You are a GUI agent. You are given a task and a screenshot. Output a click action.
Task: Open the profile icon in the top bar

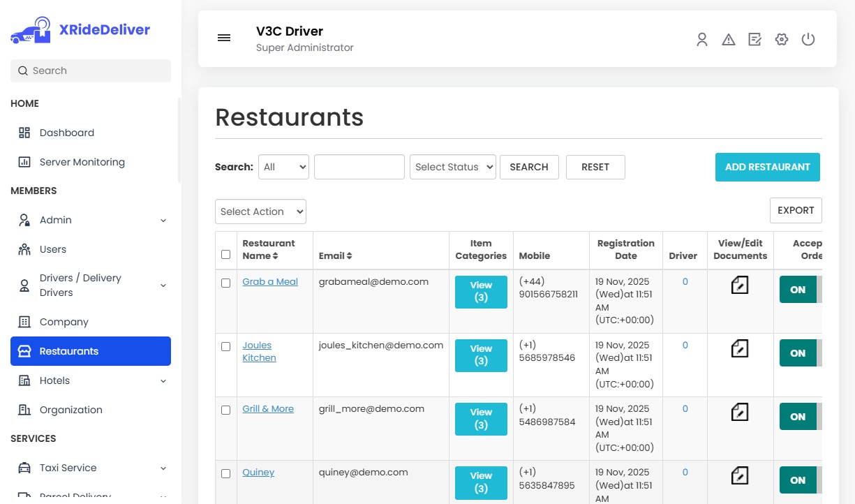tap(702, 40)
